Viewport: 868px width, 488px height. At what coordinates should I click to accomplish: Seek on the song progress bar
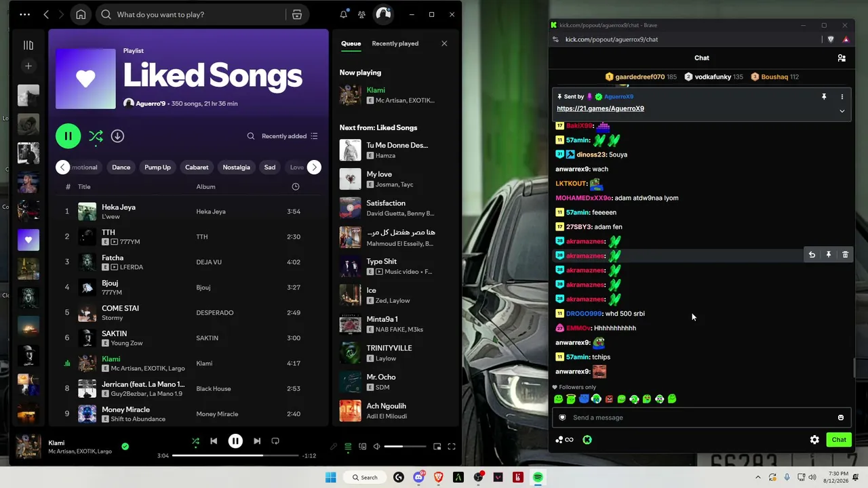(235, 455)
